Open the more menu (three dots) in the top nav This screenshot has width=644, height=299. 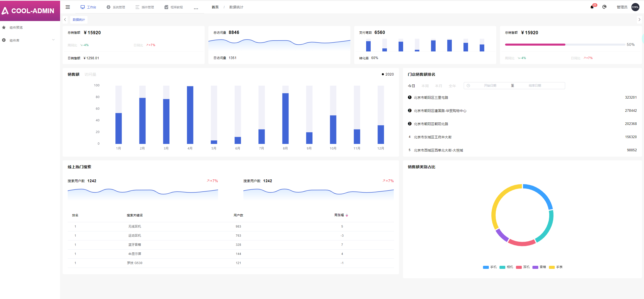pyautogui.click(x=196, y=8)
